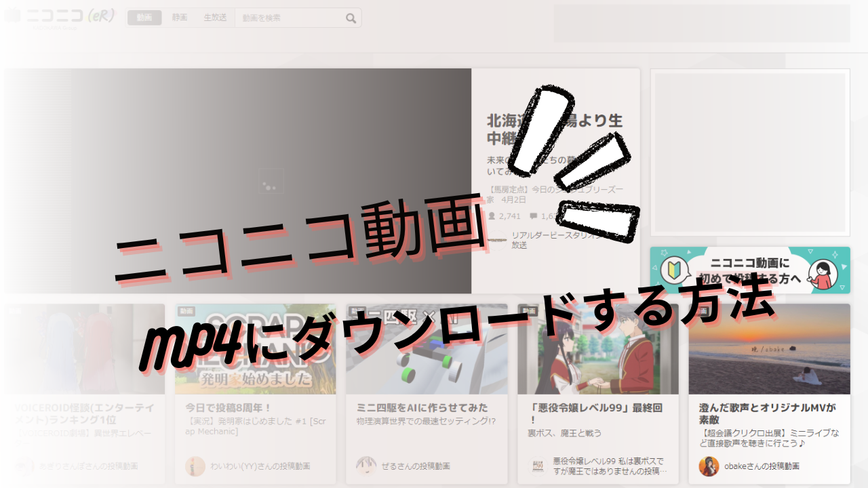The image size is (868, 488).
Task: Click the beginner mark icon on the banner
Action: click(x=674, y=270)
